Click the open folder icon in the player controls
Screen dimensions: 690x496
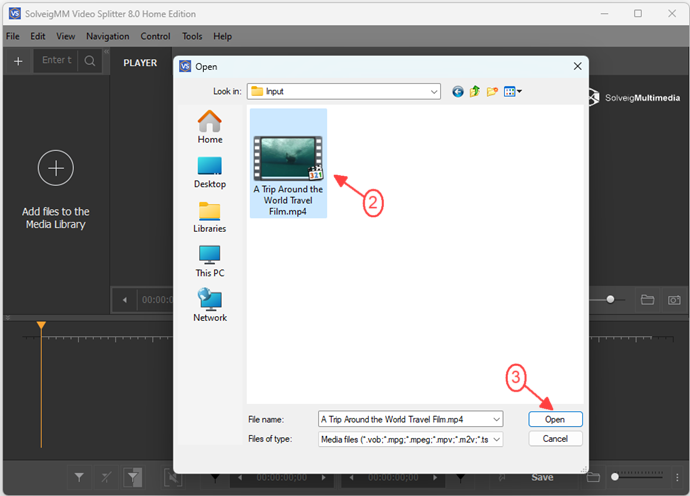[647, 300]
